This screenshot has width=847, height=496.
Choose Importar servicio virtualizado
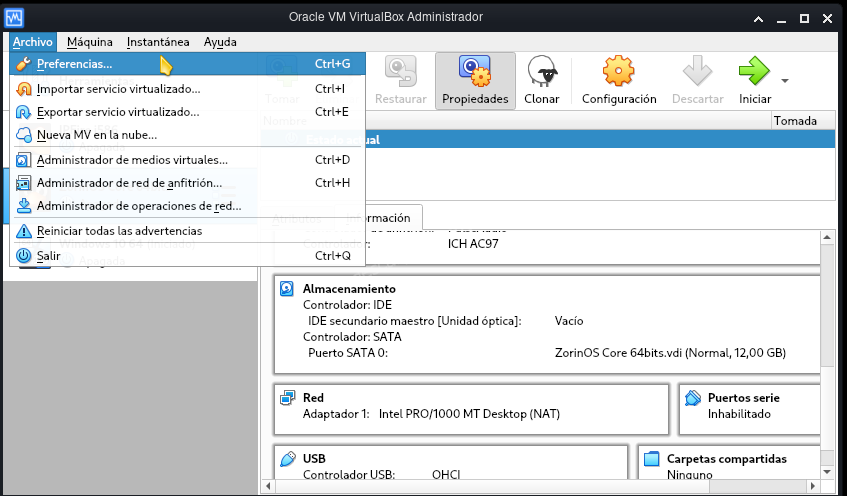[x=187, y=89]
